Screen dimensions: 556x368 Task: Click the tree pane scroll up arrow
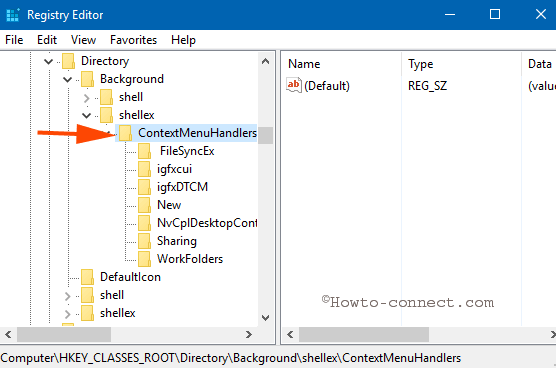click(x=266, y=61)
